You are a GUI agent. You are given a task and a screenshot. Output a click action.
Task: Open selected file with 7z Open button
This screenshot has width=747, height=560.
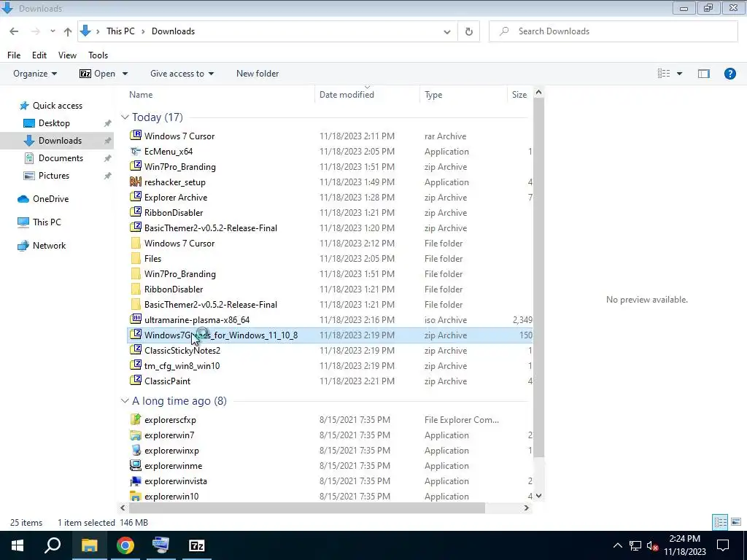[x=98, y=74]
